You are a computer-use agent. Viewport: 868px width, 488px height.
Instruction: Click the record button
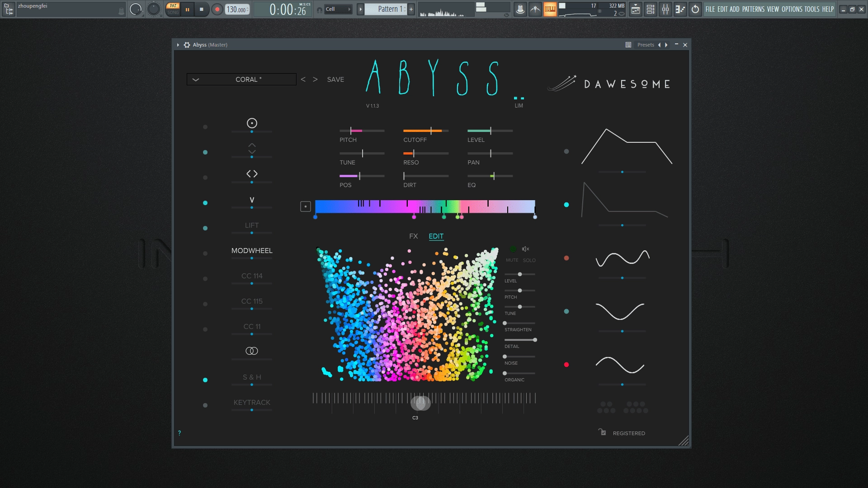click(217, 9)
